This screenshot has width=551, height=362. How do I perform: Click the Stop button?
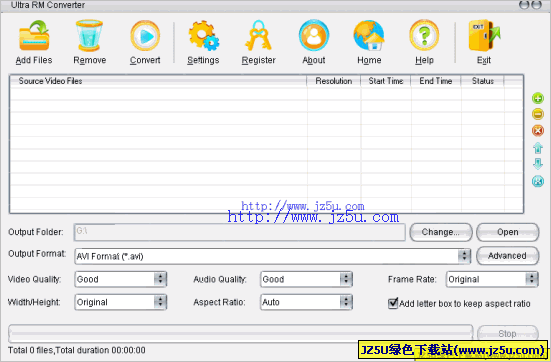click(x=507, y=334)
